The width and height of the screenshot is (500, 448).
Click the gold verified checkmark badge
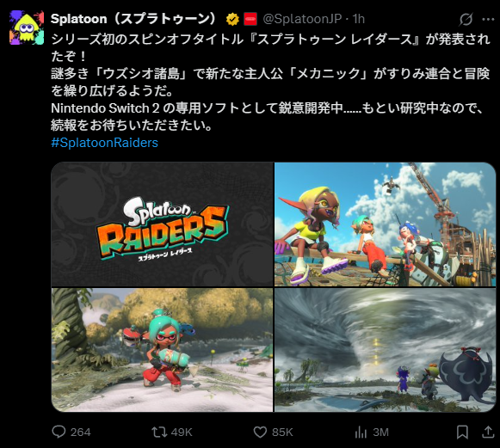(x=232, y=20)
